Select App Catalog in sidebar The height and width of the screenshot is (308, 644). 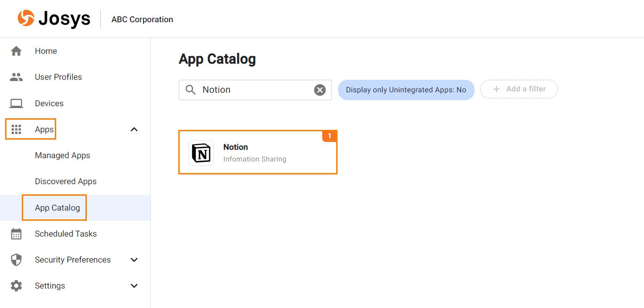75,208
